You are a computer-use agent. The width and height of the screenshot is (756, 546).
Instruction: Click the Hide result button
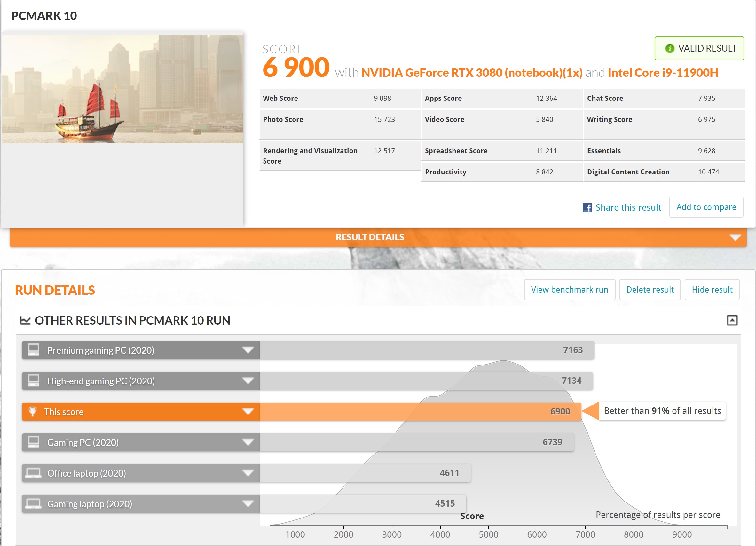[712, 290]
